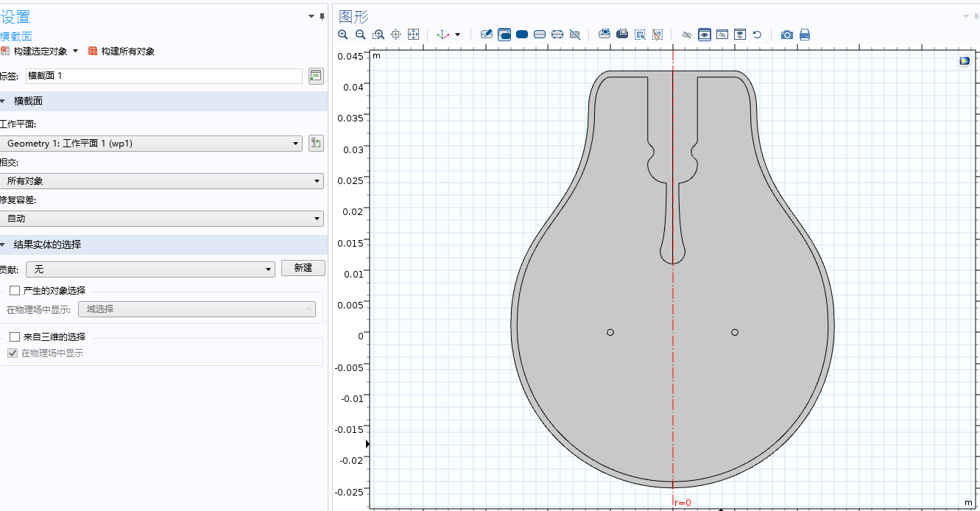
Task: Click the dark-filled select box icon
Action: pos(622,35)
